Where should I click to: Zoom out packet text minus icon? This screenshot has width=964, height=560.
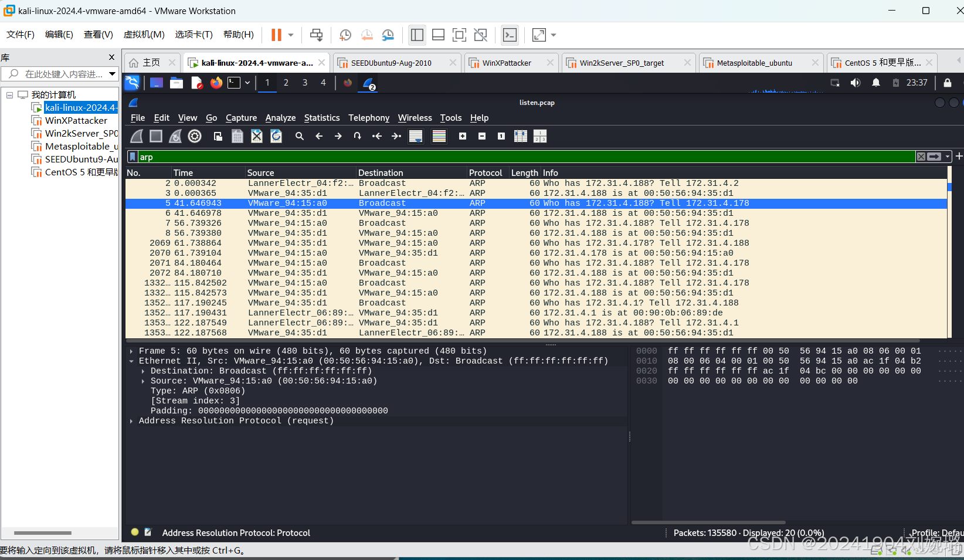[x=482, y=136]
